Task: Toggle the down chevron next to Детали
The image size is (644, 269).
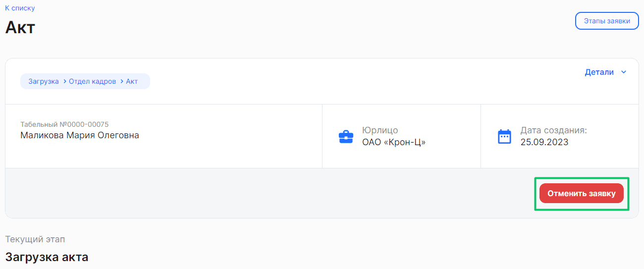Action: (x=624, y=72)
